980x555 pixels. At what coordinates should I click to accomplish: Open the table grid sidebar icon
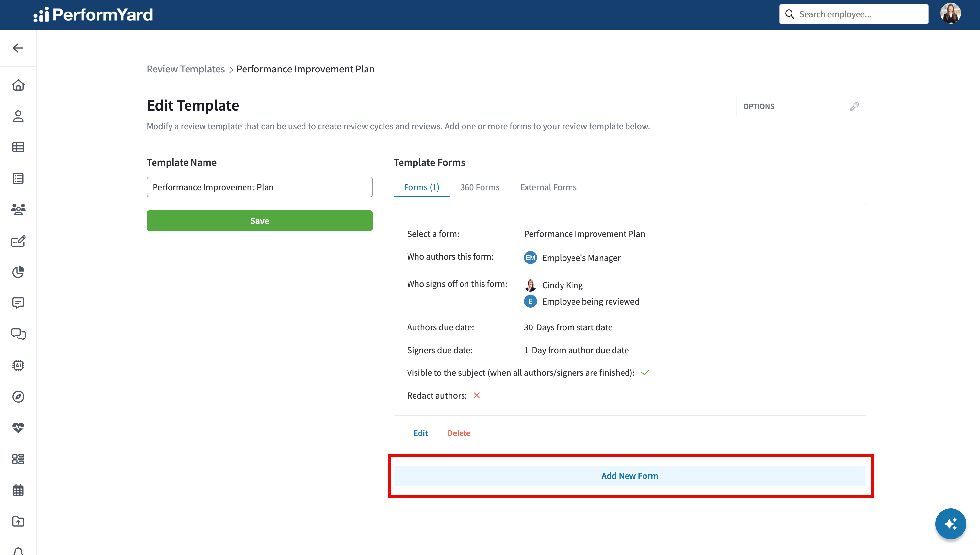(18, 148)
